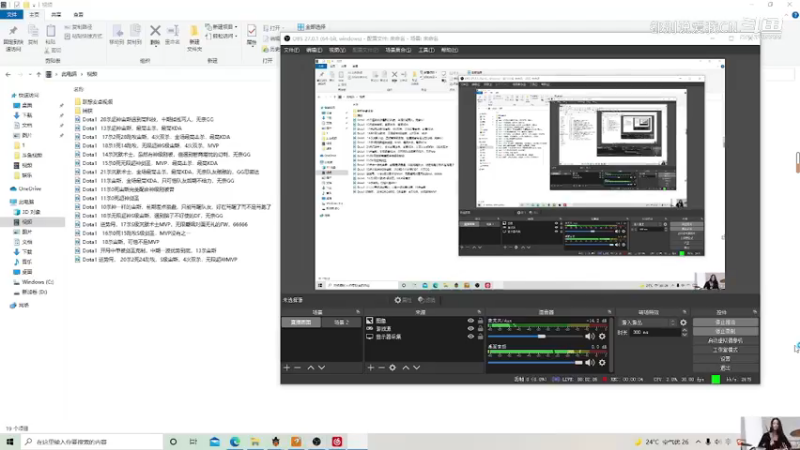The width and height of the screenshot is (800, 450).
Task: Add a new scene with the plus icon
Action: pos(287,367)
